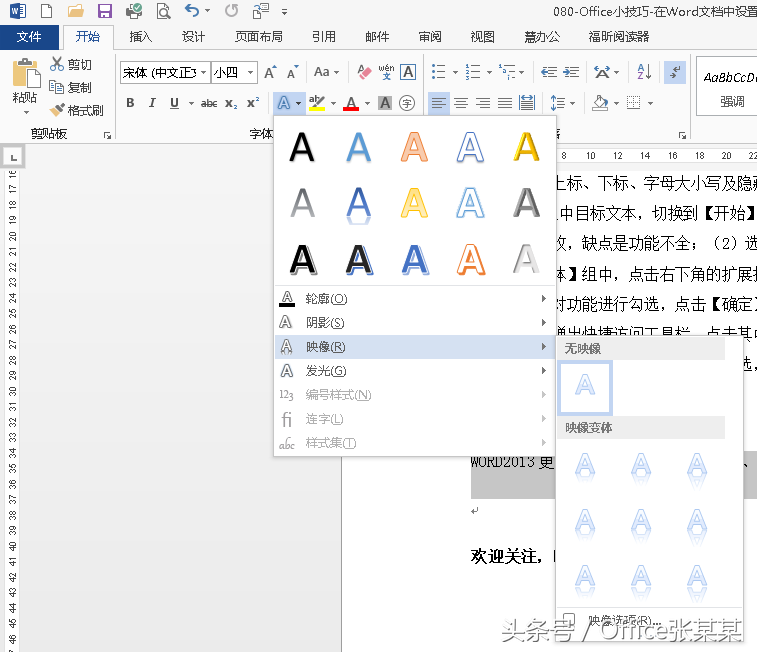Image resolution: width=757 pixels, height=652 pixels.
Task: Select the no-reflection thumbnail under 无映像
Action: [x=586, y=388]
